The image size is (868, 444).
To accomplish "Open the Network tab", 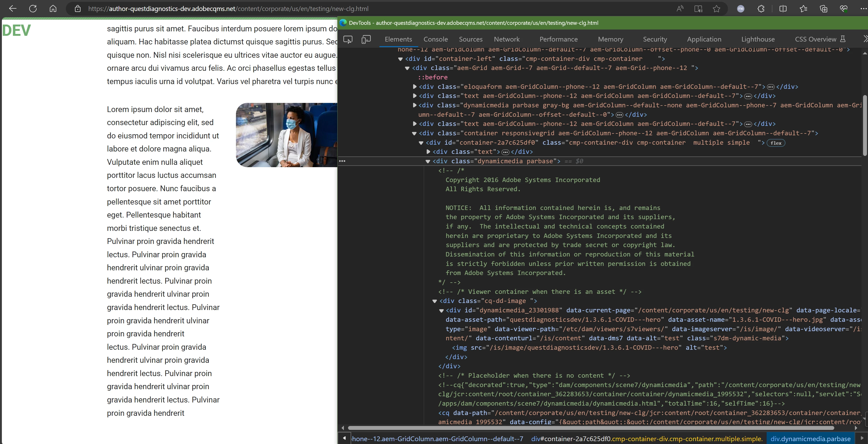I will click(x=506, y=39).
